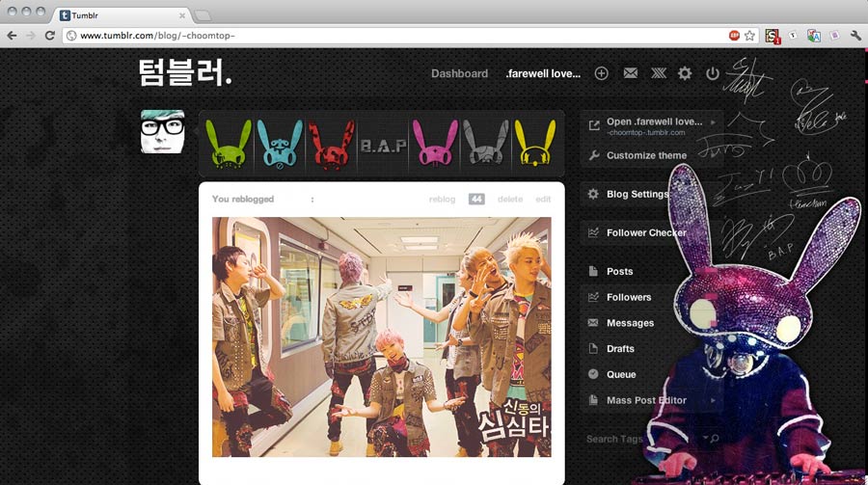Click the 44 notes count badge

476,199
